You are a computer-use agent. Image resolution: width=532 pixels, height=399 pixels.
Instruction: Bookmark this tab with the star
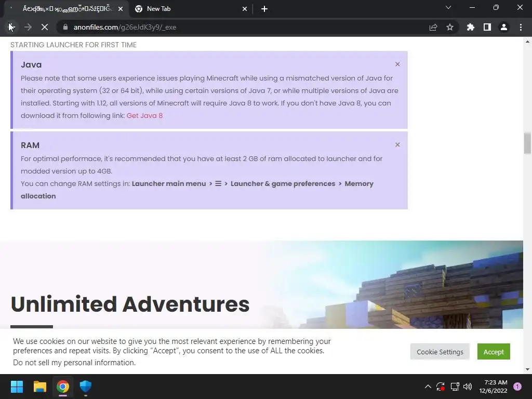[450, 27]
